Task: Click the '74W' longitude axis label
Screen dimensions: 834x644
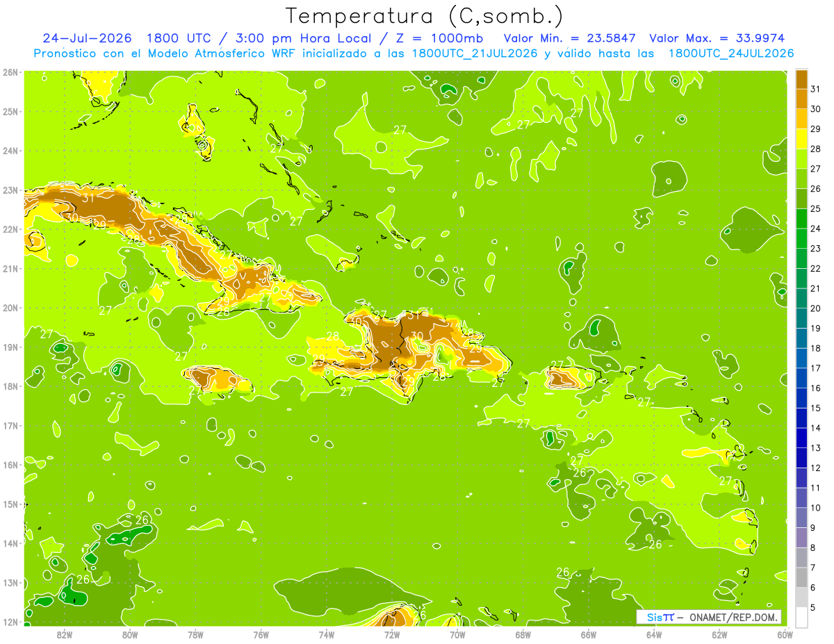Action: pos(326,634)
